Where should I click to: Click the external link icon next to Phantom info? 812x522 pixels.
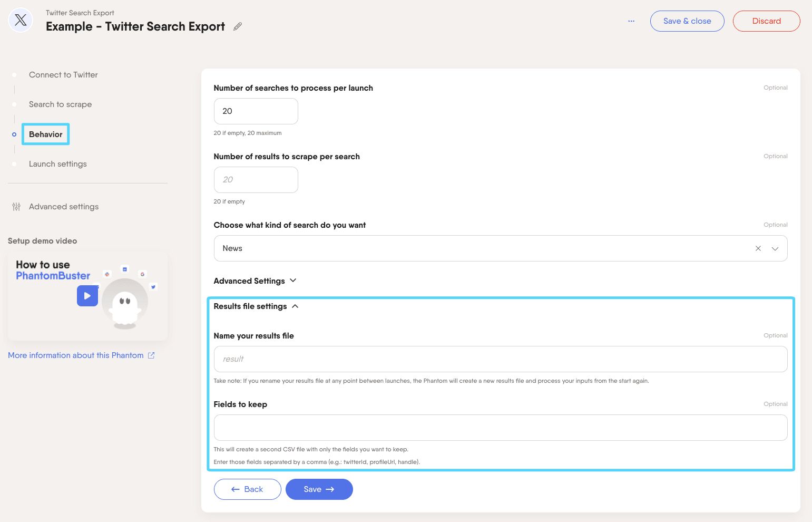tap(151, 355)
